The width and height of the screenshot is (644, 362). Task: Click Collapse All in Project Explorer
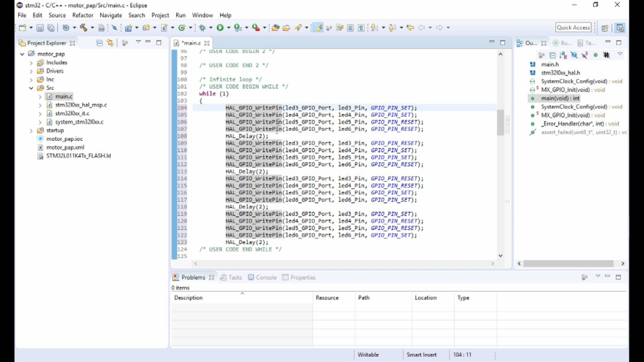99,43
